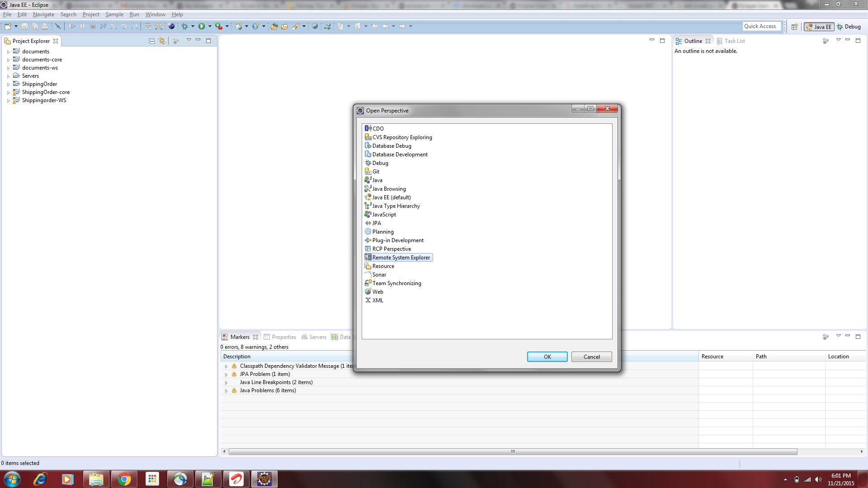The width and height of the screenshot is (868, 488).
Task: Open the Navigate menu
Action: click(x=43, y=14)
